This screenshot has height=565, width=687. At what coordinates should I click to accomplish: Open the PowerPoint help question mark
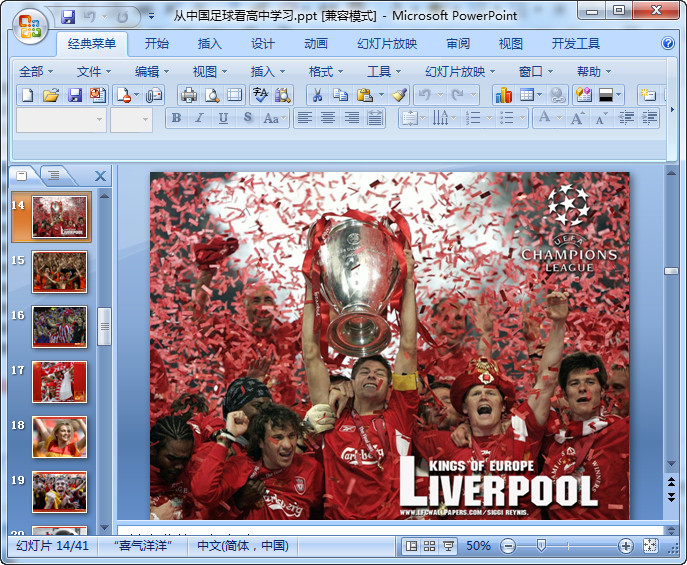(668, 43)
